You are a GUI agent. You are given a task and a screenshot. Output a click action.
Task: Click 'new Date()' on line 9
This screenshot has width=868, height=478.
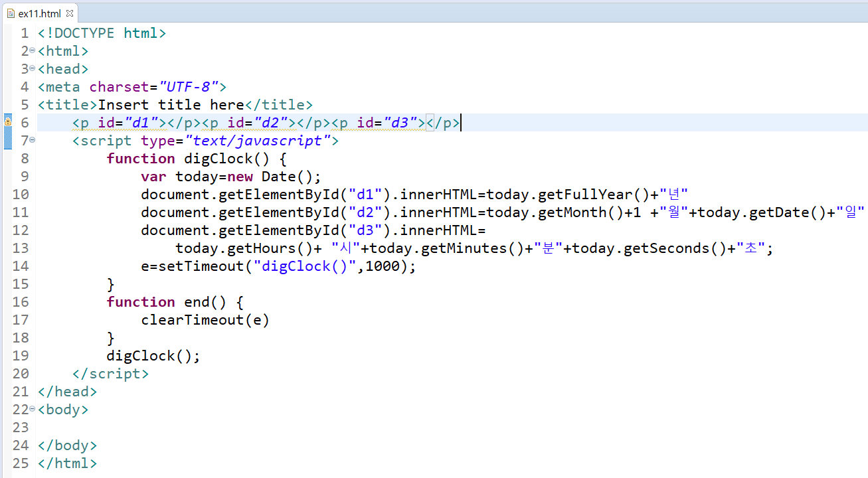(x=270, y=176)
